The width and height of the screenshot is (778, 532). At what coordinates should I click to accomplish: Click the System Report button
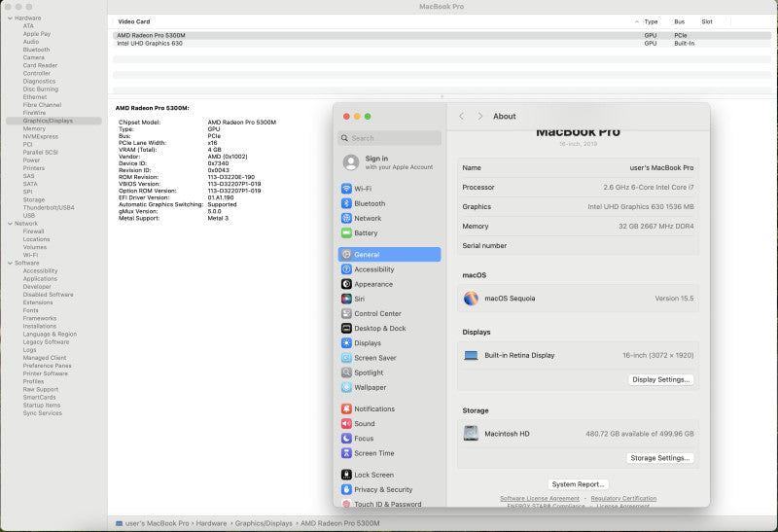[578, 484]
